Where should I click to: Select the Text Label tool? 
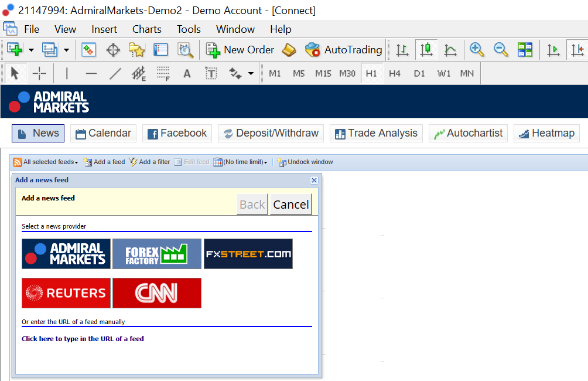coord(211,73)
